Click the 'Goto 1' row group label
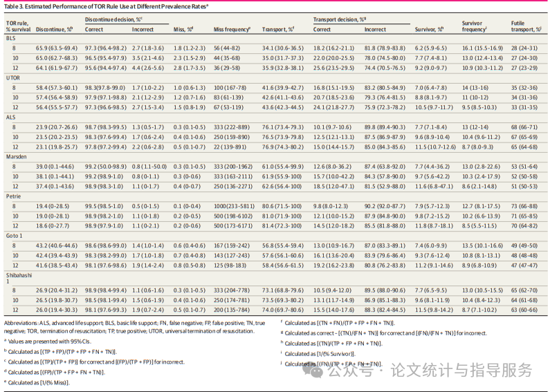The height and width of the screenshot is (392, 550). click(x=14, y=236)
